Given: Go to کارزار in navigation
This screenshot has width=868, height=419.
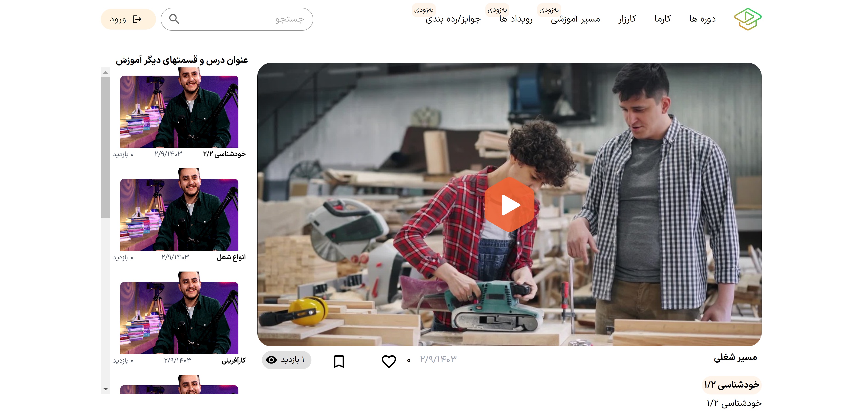Looking at the screenshot, I should [627, 19].
